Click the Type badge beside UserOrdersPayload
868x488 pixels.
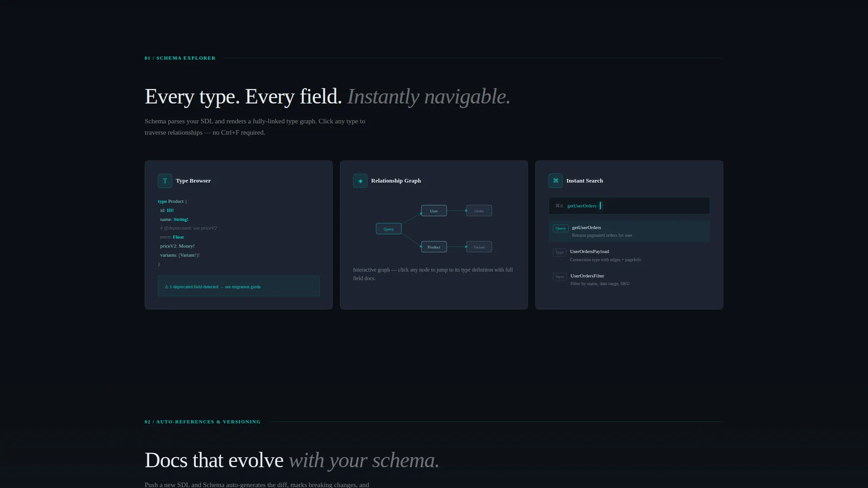coord(560,252)
